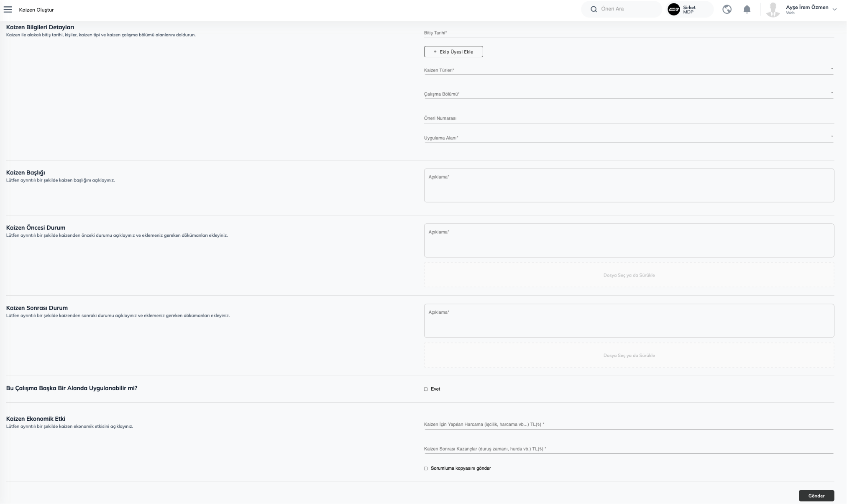Expand the Ayşe İrem Özmen user menu
Screen dimensions: 847x504
(834, 9)
